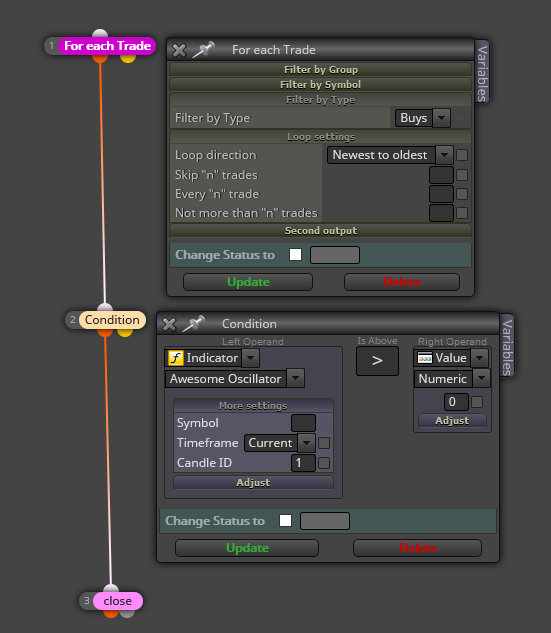The height and width of the screenshot is (633, 551).
Task: Open the Buys filter type dropdown
Action: tap(423, 118)
